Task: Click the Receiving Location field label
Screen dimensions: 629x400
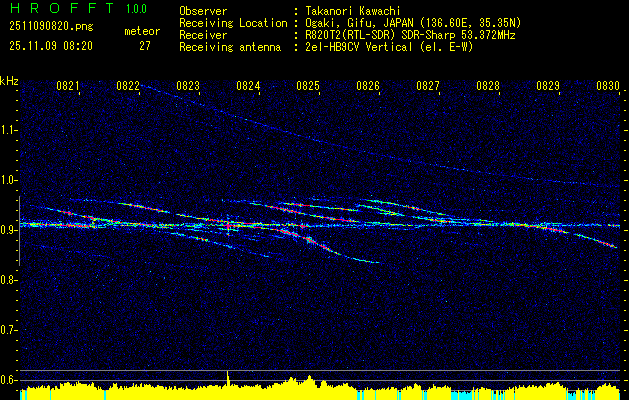Action: coord(233,23)
